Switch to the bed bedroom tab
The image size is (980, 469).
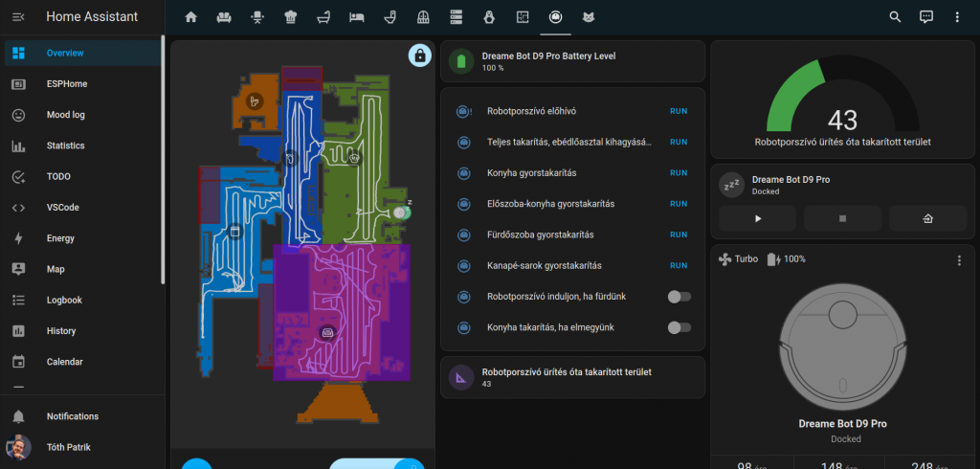[x=356, y=17]
